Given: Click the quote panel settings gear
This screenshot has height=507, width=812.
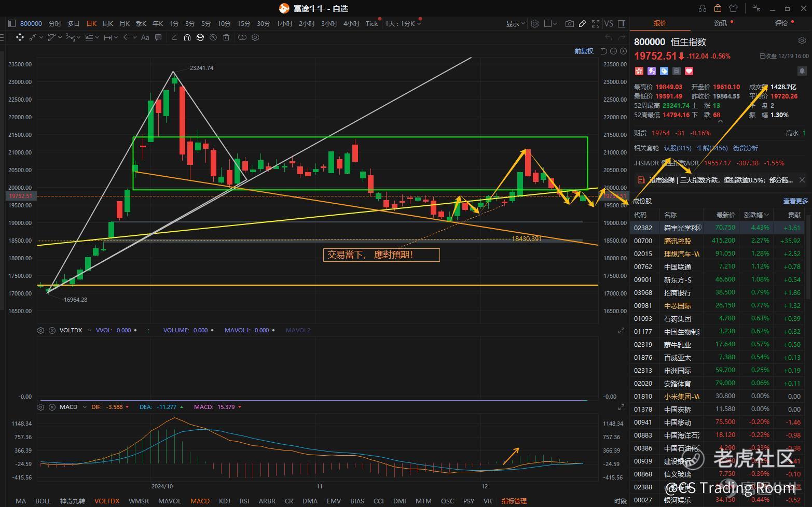Looking at the screenshot, I should point(802,40).
